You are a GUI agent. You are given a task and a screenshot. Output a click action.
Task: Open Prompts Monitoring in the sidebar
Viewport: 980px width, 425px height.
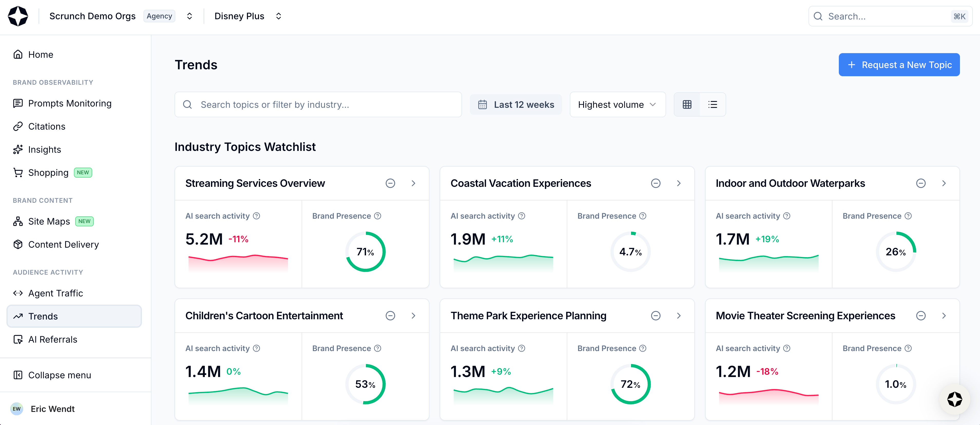pos(70,103)
